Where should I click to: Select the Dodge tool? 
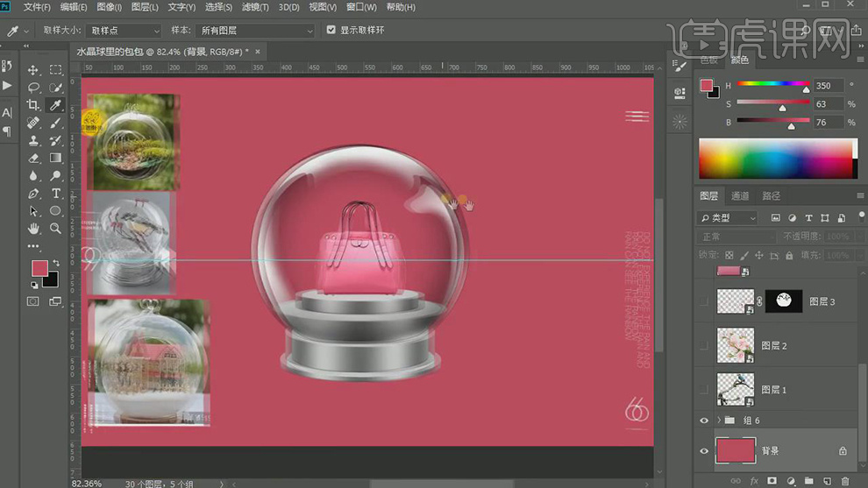click(55, 176)
